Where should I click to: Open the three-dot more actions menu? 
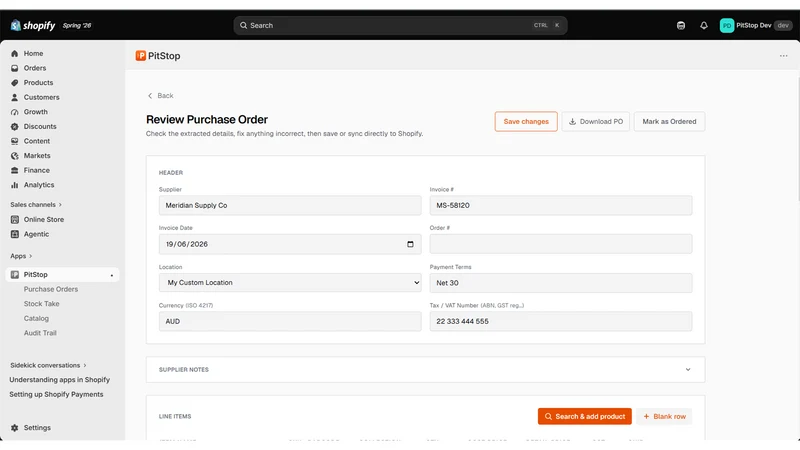(x=783, y=56)
